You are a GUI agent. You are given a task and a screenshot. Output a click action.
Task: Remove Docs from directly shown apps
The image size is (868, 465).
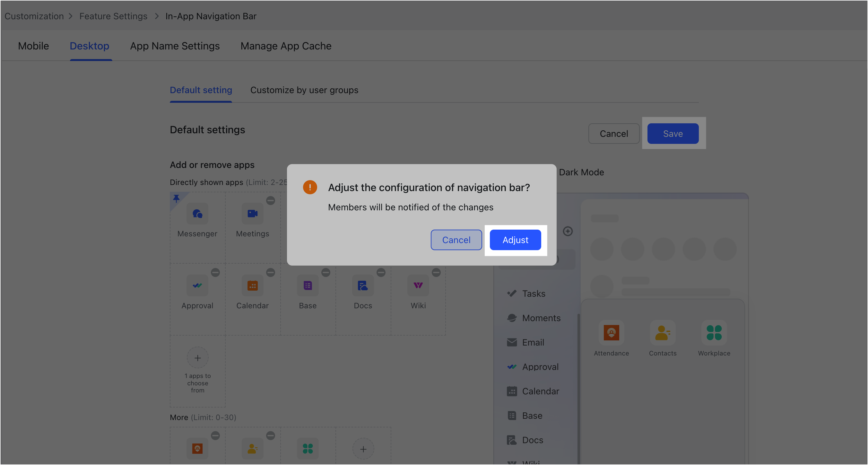coord(381,272)
